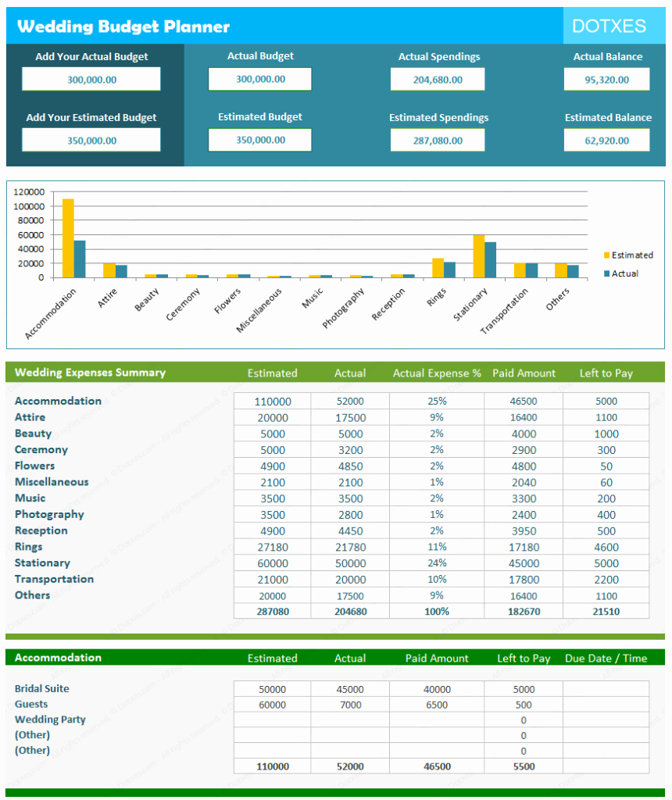672x800 pixels.
Task: Select the Flowers row label
Action: point(34,466)
